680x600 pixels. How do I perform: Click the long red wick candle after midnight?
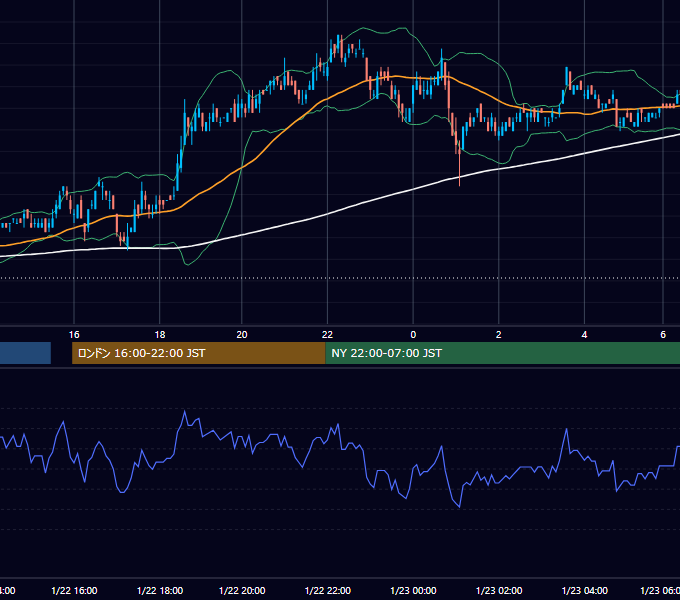[x=459, y=163]
